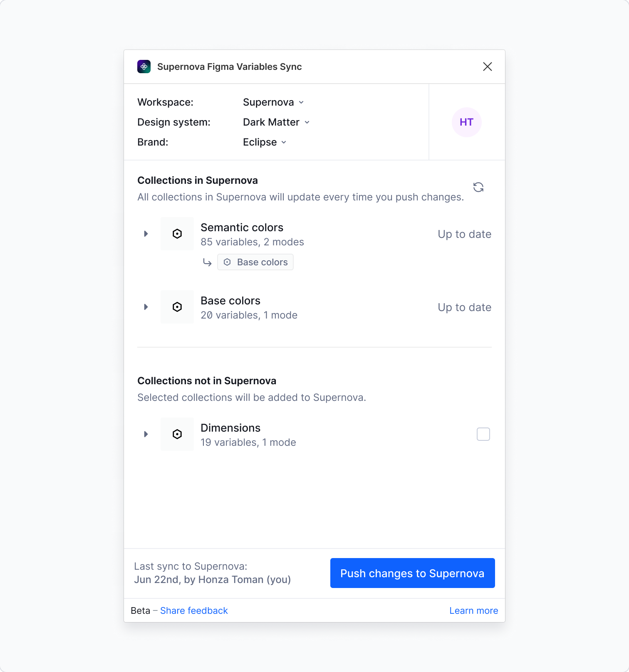Click Push changes to Supernova

click(x=412, y=573)
